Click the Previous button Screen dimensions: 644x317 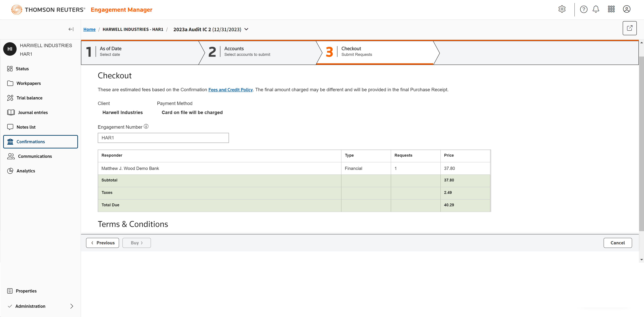pyautogui.click(x=102, y=243)
